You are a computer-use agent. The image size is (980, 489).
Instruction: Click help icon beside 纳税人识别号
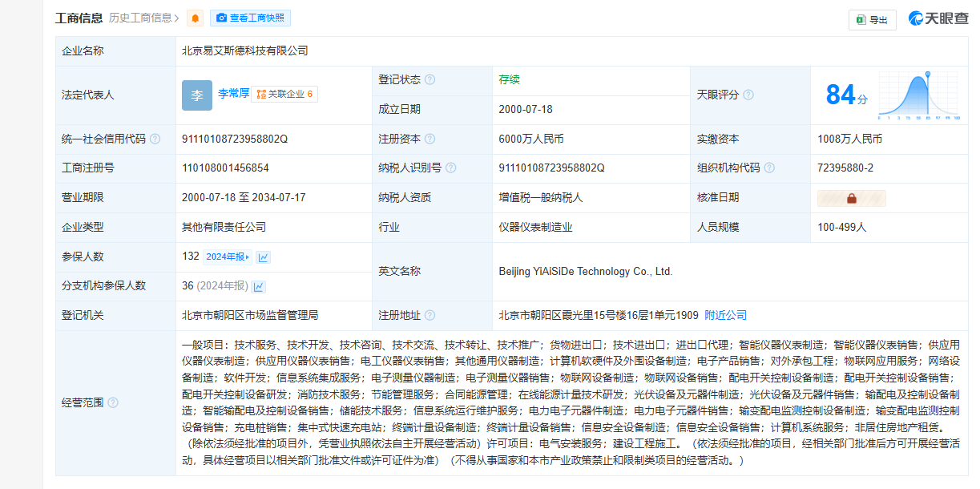(451, 168)
